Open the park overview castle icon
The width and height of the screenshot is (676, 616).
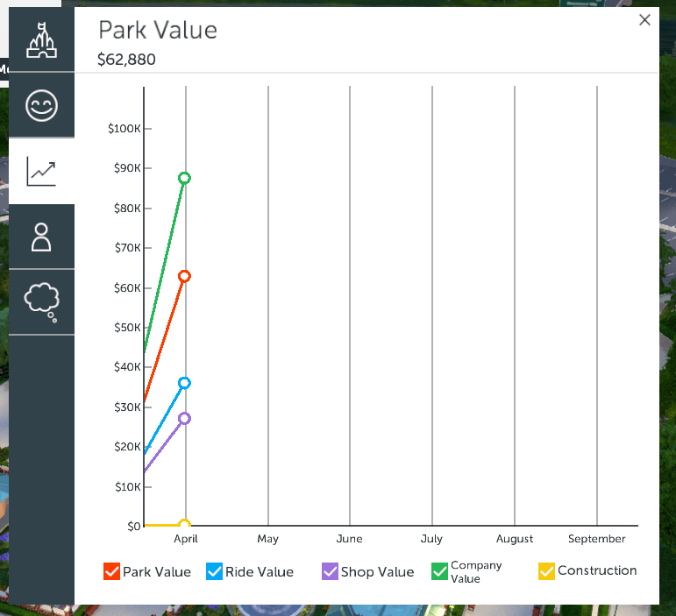pos(41,41)
